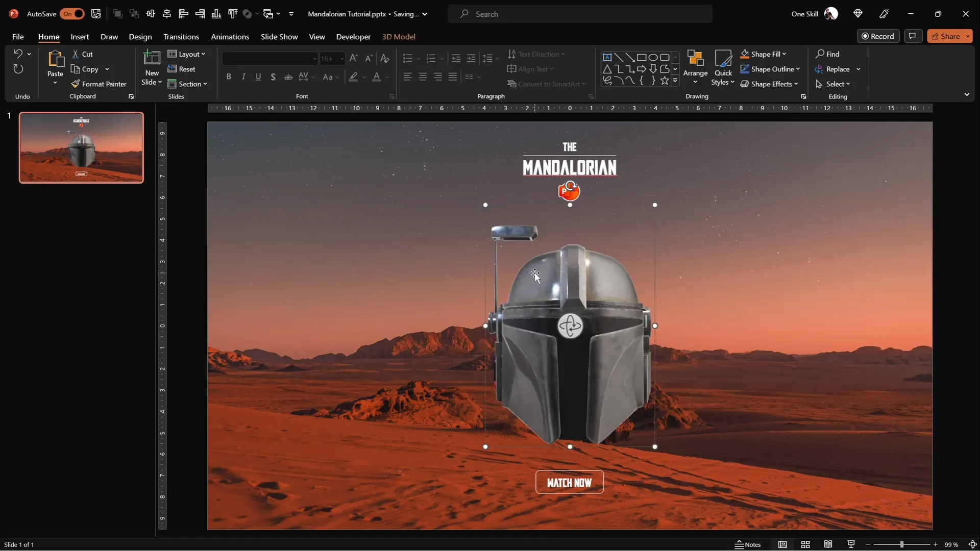Open the Comments pane icon
Screen dimensions: 980x551
(913, 36)
